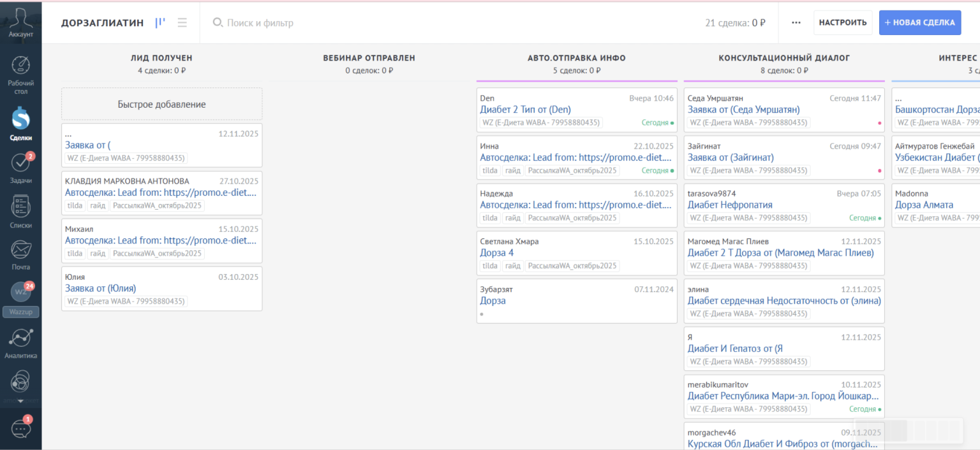Expand the ДОРЗАГЛИАТИН pipeline selector
This screenshot has width=980, height=450.
(x=102, y=23)
